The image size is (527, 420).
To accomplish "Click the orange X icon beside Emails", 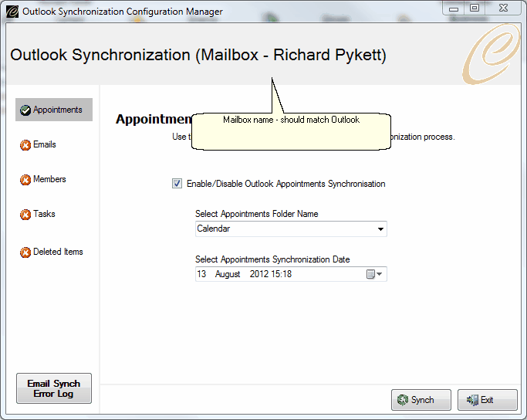I will click(x=25, y=145).
